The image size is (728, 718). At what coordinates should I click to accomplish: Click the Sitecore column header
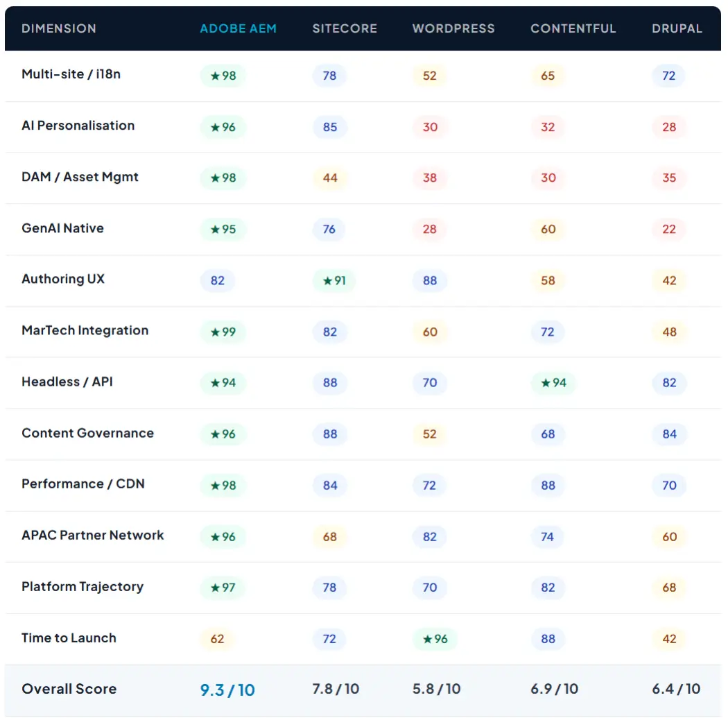[345, 28]
